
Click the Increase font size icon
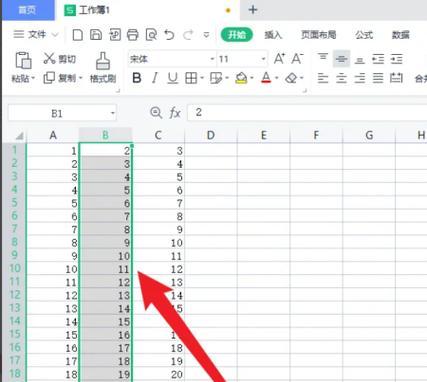[x=279, y=59]
